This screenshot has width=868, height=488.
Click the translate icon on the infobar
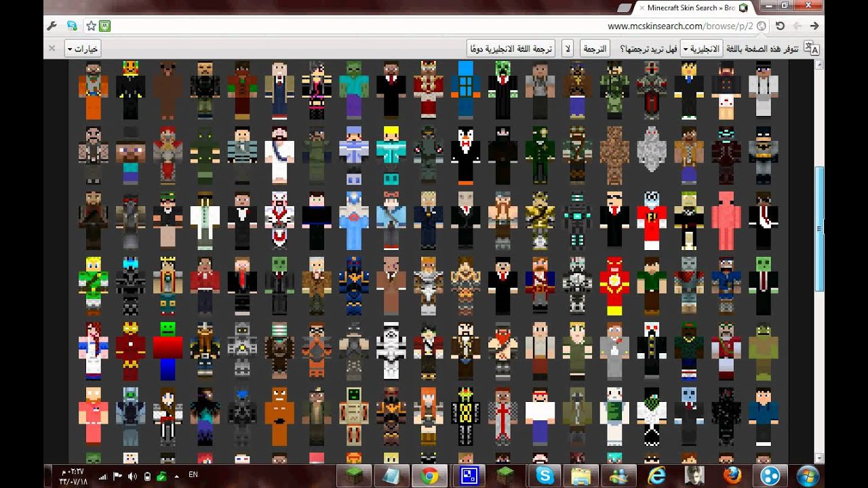click(811, 48)
